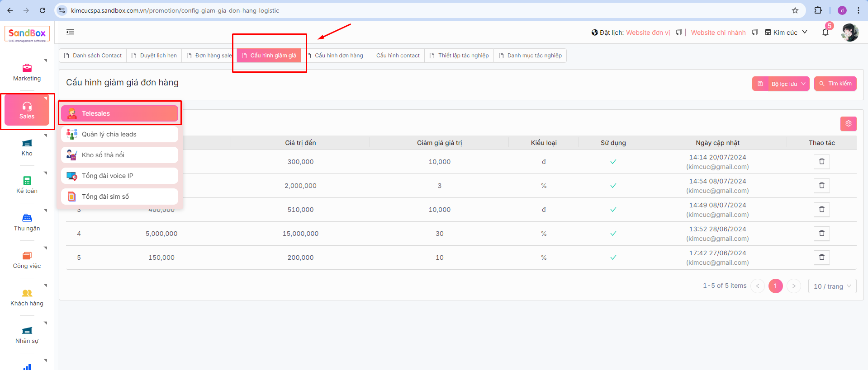Image resolution: width=868 pixels, height=370 pixels.
Task: Toggle Sử dụng checkmark in last row
Action: [x=613, y=258]
